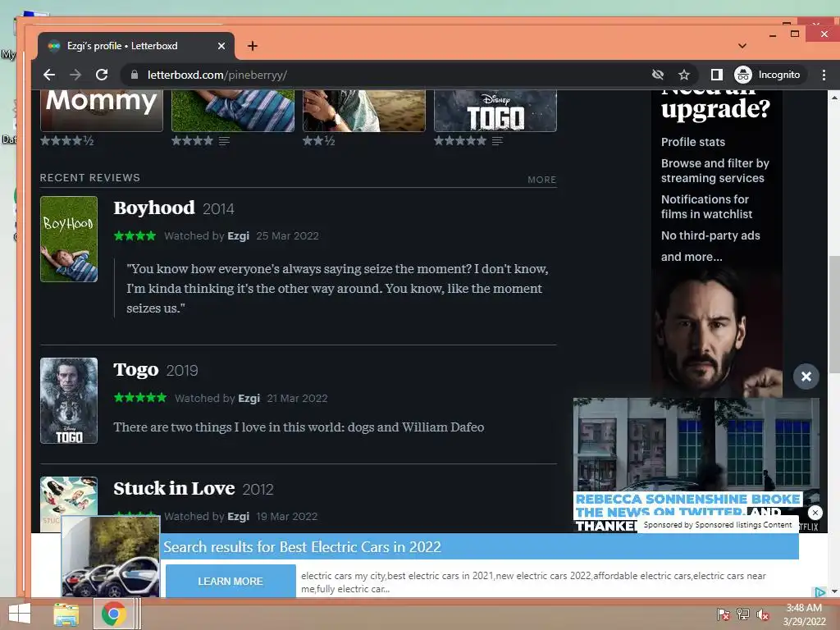
Task: Open the two-and-a-half star film poster
Action: tap(363, 111)
